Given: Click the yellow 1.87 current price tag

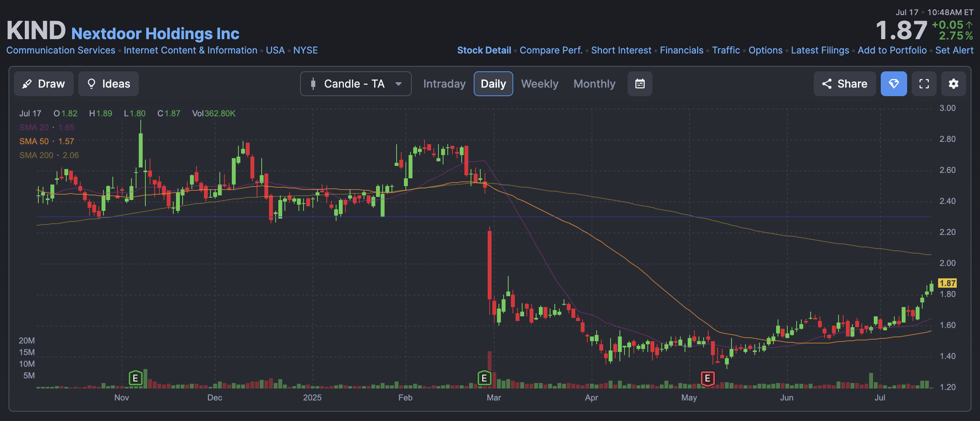Looking at the screenshot, I should click(947, 283).
